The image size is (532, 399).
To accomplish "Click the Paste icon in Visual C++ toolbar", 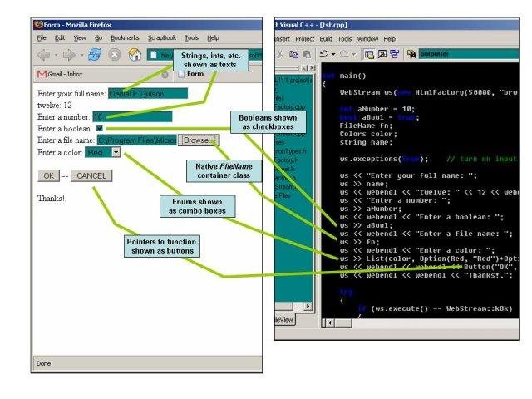I will pyautogui.click(x=307, y=54).
